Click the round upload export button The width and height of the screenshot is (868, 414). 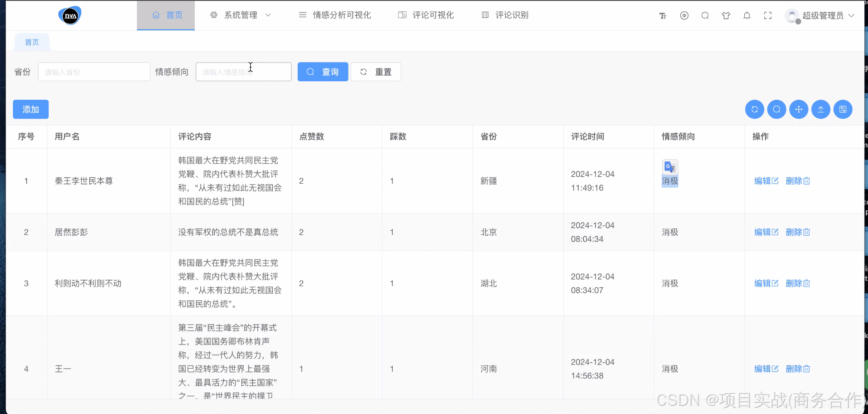[821, 109]
